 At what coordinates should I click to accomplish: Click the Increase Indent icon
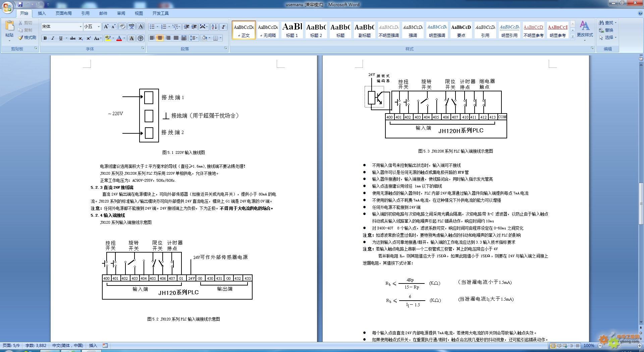pos(194,27)
